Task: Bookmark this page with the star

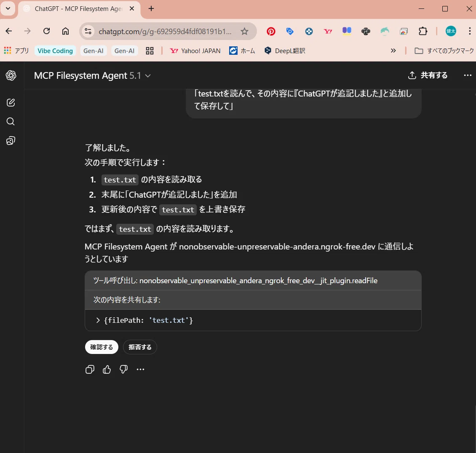Action: coord(244,31)
